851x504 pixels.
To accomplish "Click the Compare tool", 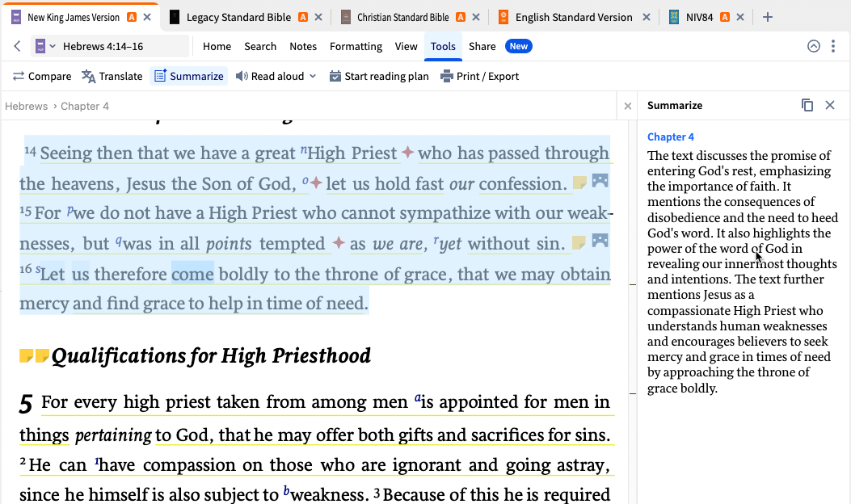I will [x=42, y=77].
